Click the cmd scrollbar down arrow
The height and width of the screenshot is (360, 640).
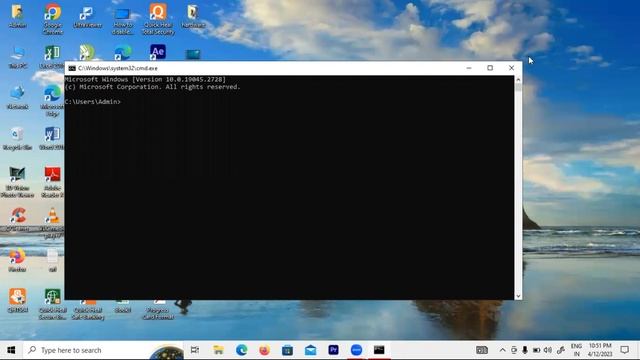pyautogui.click(x=518, y=296)
